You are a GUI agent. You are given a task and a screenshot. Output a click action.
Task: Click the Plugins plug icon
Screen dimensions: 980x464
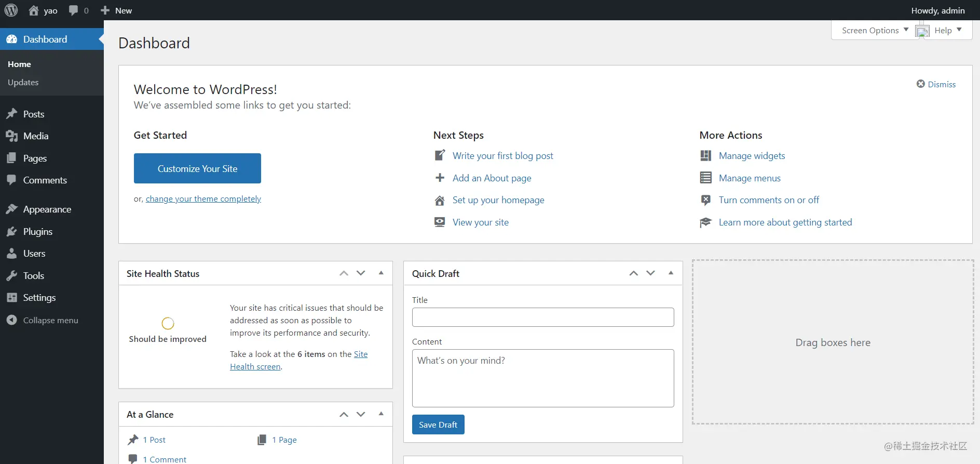[11, 231]
